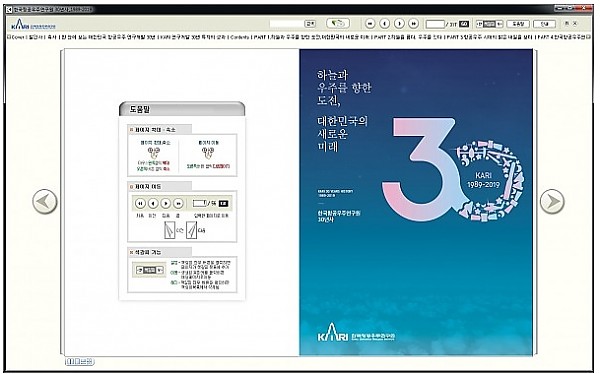Open the 발간사 section in navigation bar
Viewport: 600px width, 374px height.
[x=35, y=37]
